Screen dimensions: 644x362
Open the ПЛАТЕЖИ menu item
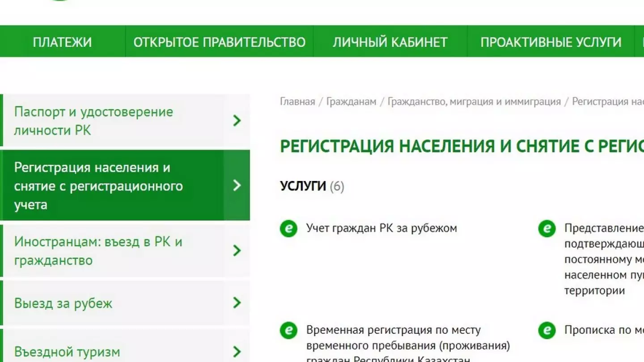tap(62, 42)
